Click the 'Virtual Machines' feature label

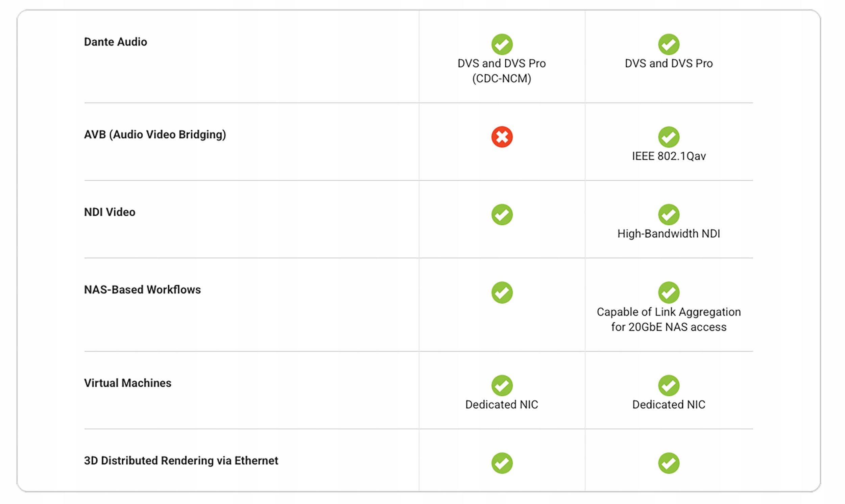(127, 383)
